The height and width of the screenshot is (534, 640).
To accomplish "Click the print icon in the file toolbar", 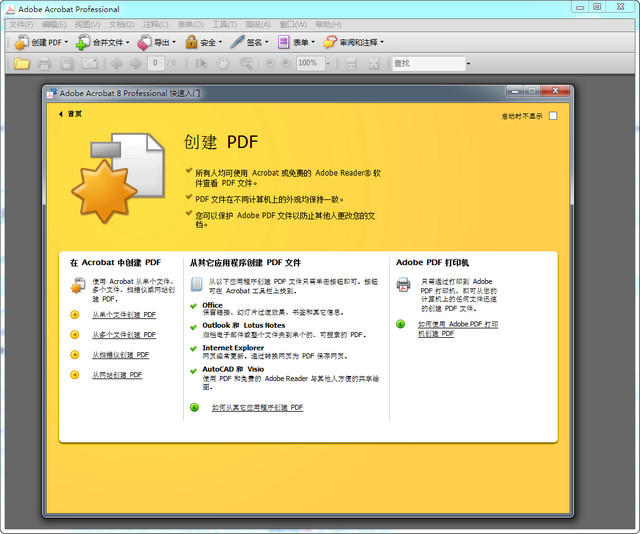I will click(44, 64).
